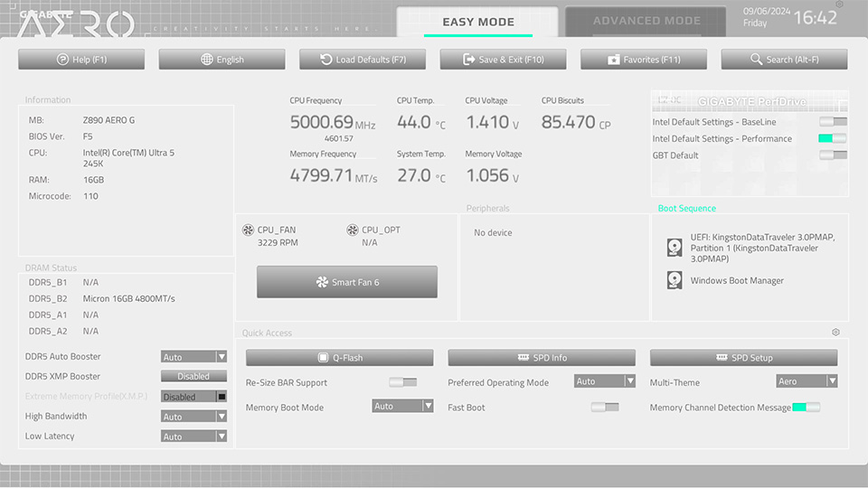Viewport: 868px width, 488px height.
Task: Click the 16:42 clock display
Action: (x=816, y=18)
